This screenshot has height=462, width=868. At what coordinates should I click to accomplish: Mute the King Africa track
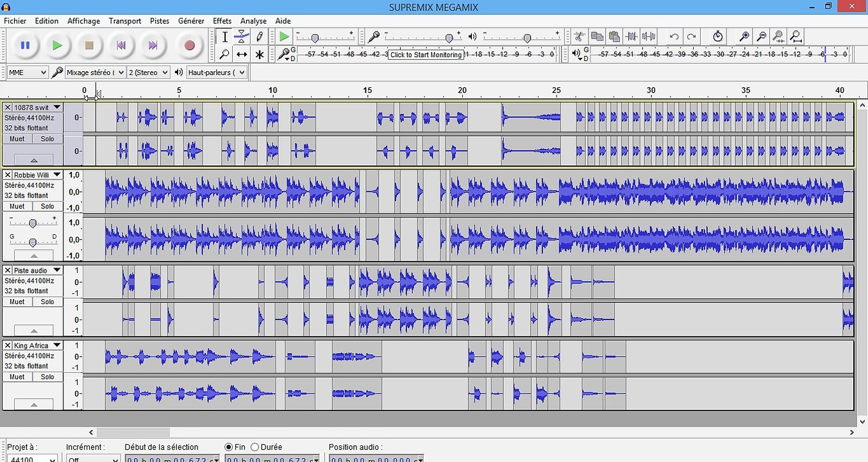click(17, 377)
